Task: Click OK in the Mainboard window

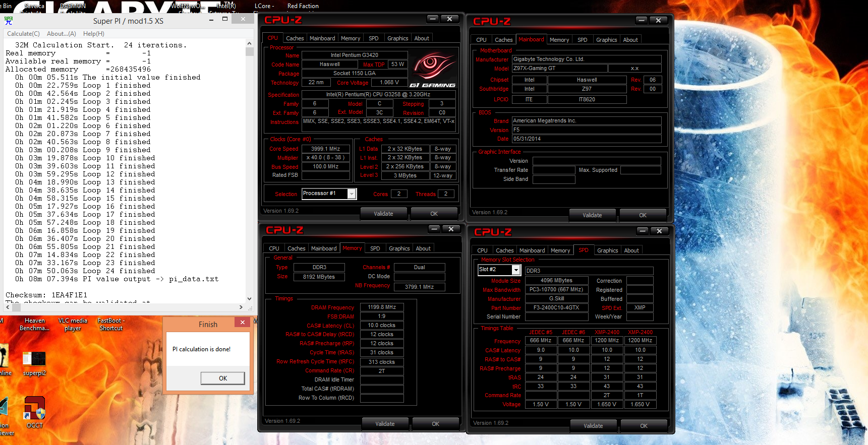Action: click(643, 215)
